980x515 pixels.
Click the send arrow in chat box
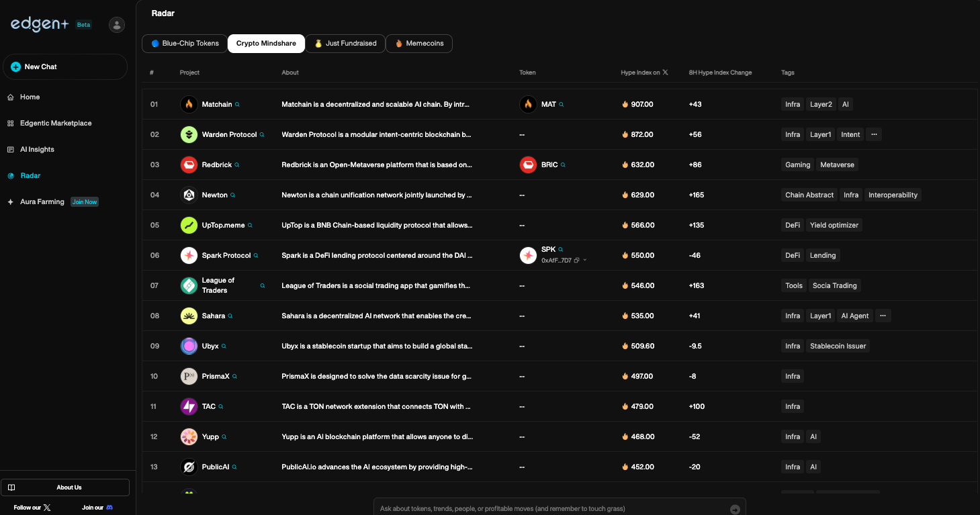[x=735, y=509]
